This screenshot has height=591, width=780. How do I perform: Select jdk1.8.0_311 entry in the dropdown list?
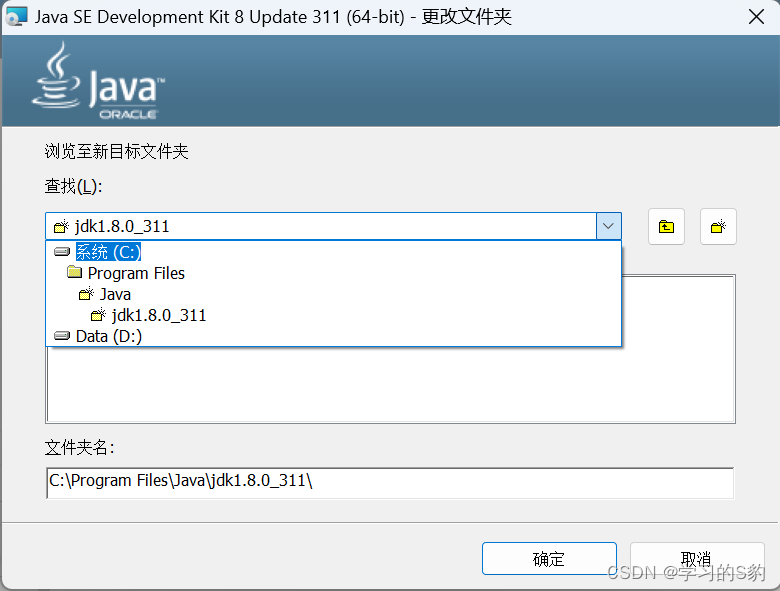coord(159,315)
